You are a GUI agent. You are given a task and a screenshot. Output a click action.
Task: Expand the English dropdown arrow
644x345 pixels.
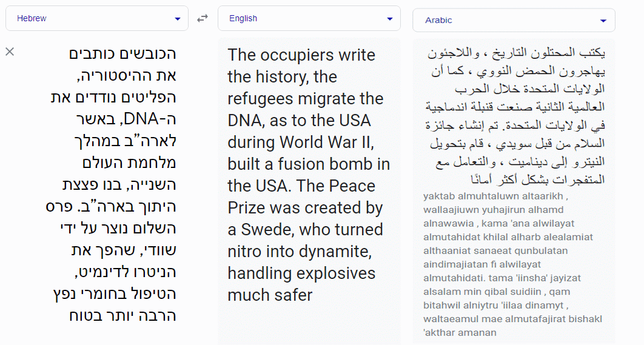[x=390, y=19]
